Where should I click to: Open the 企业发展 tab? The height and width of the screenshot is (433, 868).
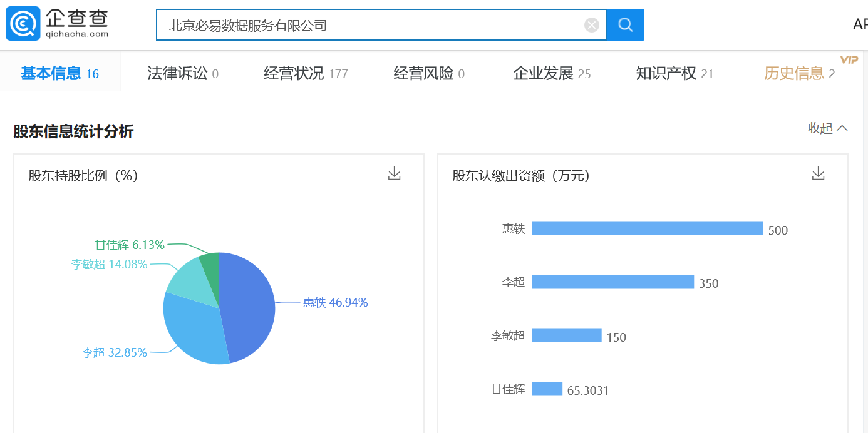552,74
